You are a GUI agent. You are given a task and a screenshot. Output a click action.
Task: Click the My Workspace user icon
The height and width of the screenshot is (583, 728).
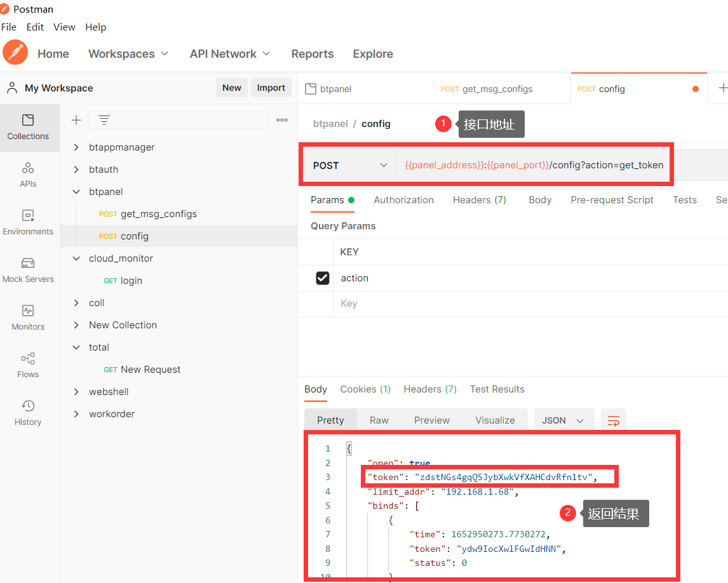point(13,88)
